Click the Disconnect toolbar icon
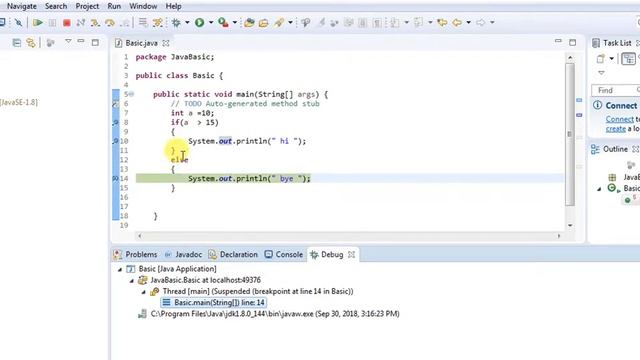 coord(81,22)
